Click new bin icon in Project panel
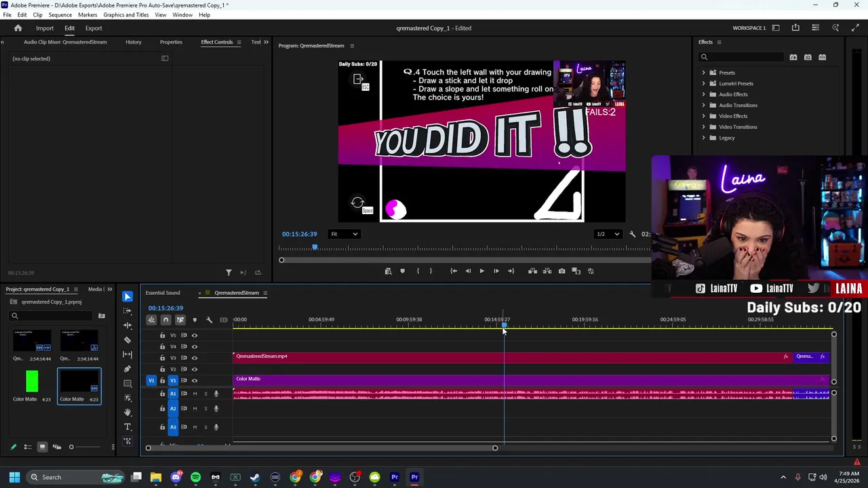Screen dimensions: 868x488 tap(102, 316)
